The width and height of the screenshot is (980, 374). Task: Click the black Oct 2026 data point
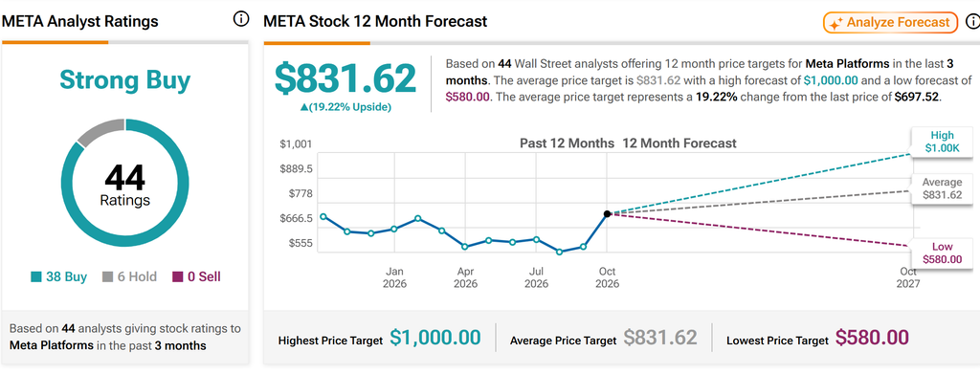point(607,213)
